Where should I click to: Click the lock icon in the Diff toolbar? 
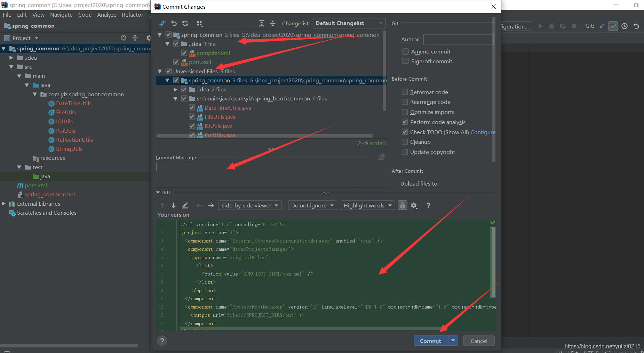coord(402,205)
